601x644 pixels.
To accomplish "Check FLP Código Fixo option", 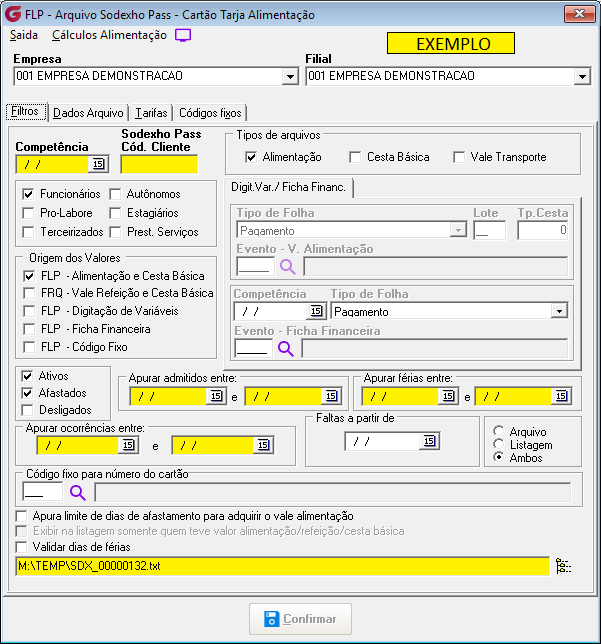I will (29, 347).
